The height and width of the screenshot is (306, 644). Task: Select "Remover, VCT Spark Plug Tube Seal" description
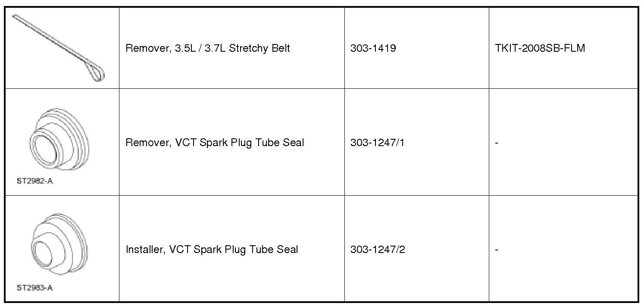point(215,143)
